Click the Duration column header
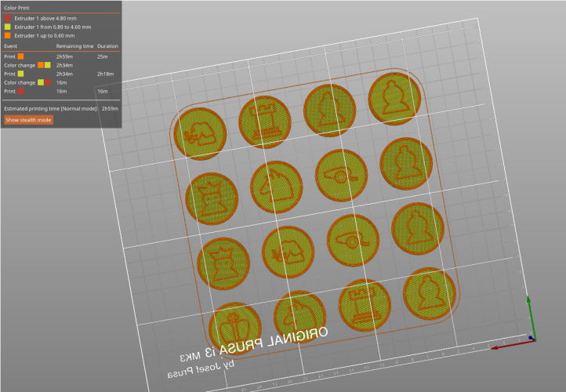 pos(107,45)
